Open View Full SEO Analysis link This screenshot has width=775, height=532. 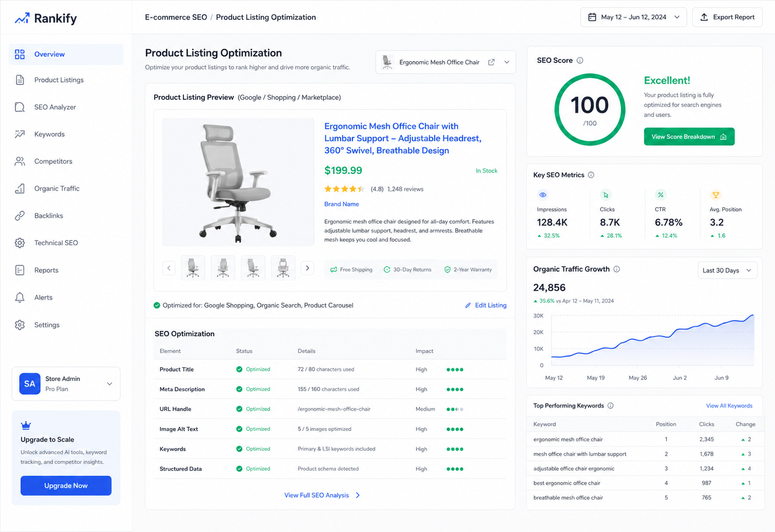click(322, 495)
